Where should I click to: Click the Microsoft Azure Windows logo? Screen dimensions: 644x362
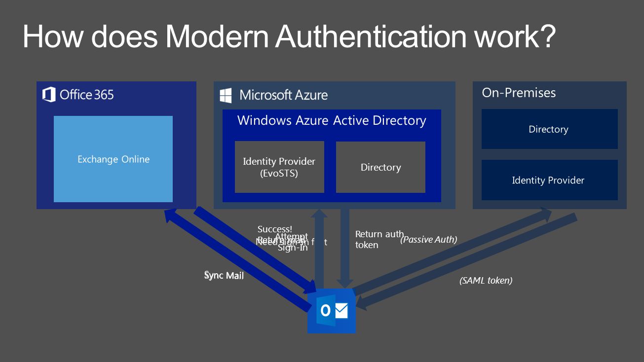[226, 95]
